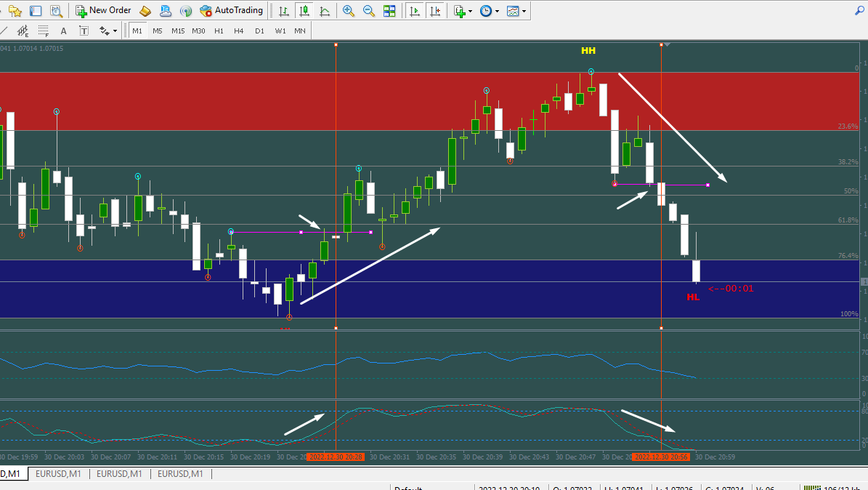Switch to the second EURUSD,M1 chart tab
Viewport: 868px width, 490px height.
pos(119,474)
